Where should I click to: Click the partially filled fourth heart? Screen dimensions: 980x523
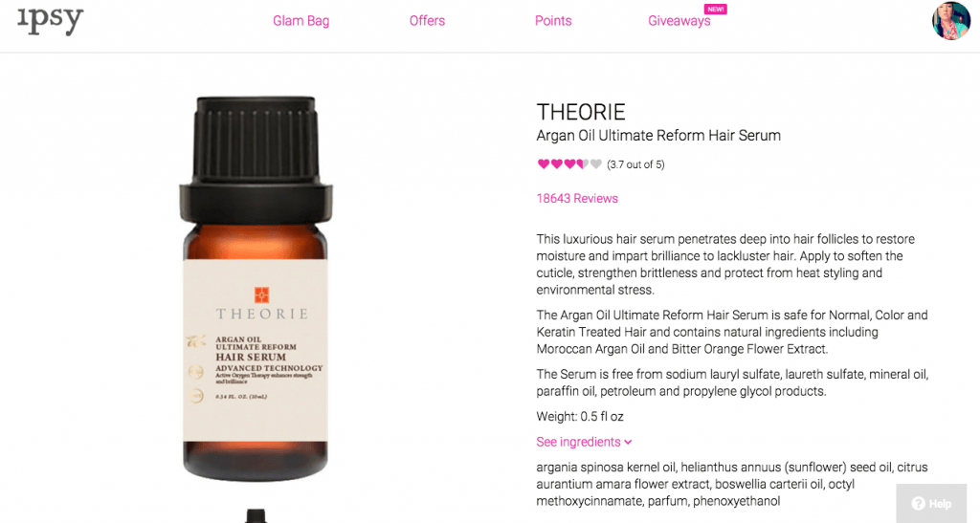pos(583,164)
